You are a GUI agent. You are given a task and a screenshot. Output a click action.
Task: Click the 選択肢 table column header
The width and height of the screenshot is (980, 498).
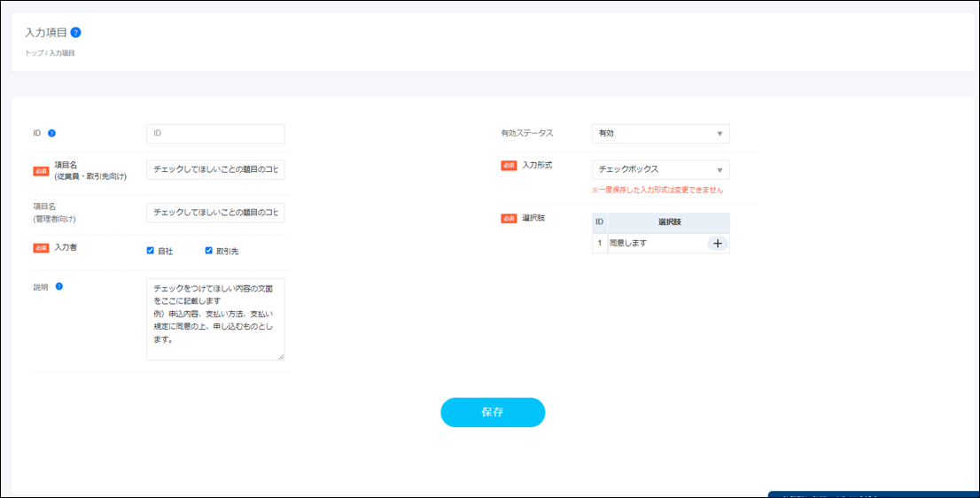click(669, 222)
